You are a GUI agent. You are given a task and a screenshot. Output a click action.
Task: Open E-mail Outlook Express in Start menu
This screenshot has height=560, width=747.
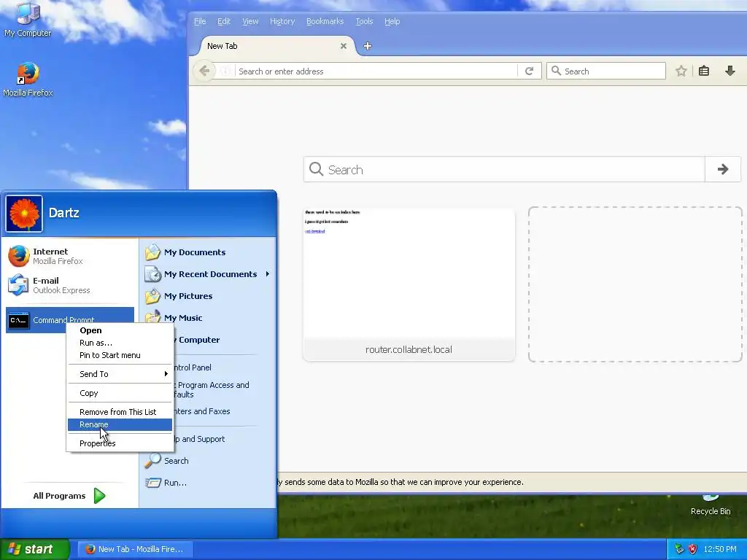pyautogui.click(x=69, y=285)
